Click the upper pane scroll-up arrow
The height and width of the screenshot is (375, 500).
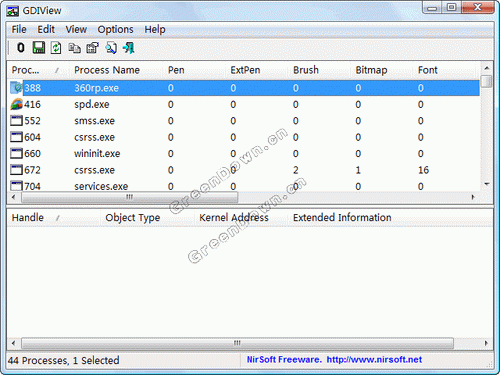(x=487, y=68)
